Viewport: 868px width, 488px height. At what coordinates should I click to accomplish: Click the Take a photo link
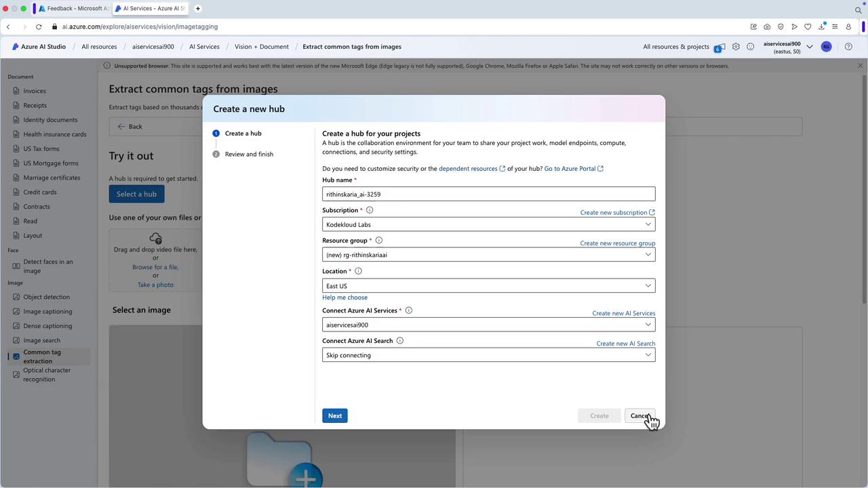click(x=155, y=285)
